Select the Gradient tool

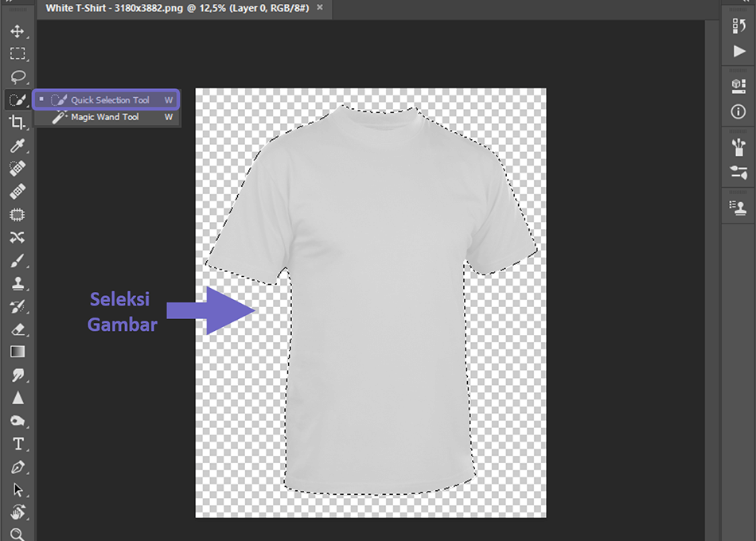[x=18, y=352]
